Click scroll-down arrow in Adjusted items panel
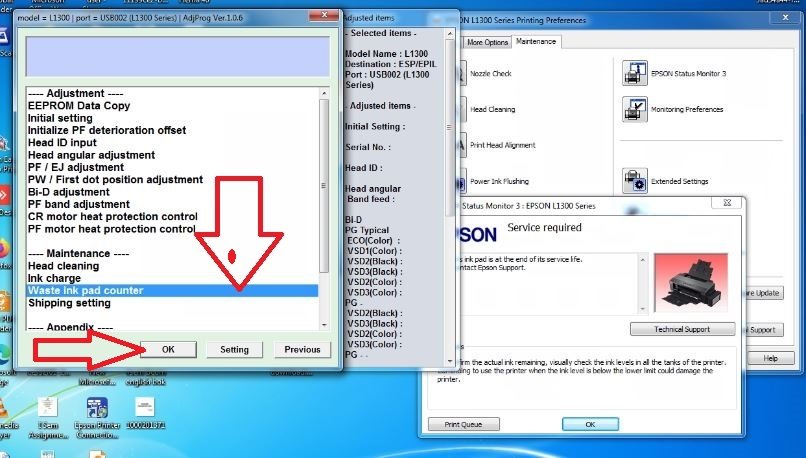The width and height of the screenshot is (806, 458). click(x=450, y=361)
